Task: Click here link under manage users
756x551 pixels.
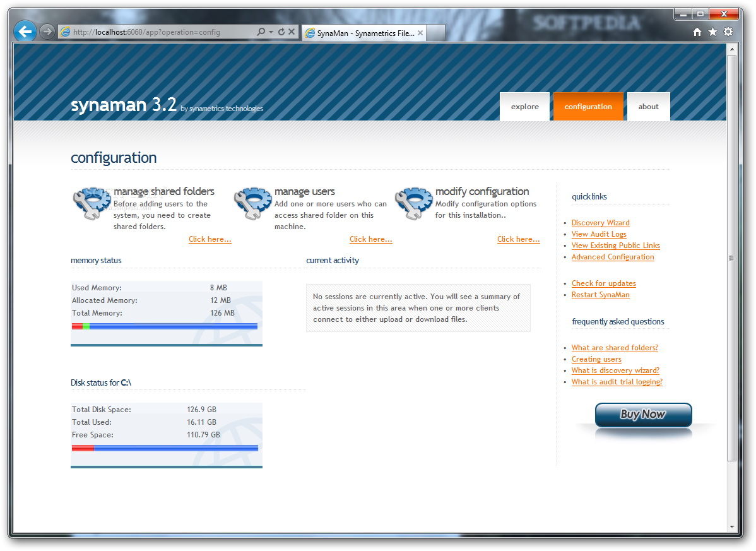Action: [371, 239]
